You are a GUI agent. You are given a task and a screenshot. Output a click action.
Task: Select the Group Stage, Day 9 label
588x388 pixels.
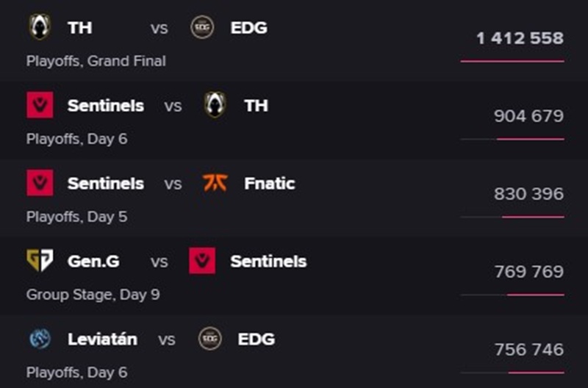click(93, 295)
